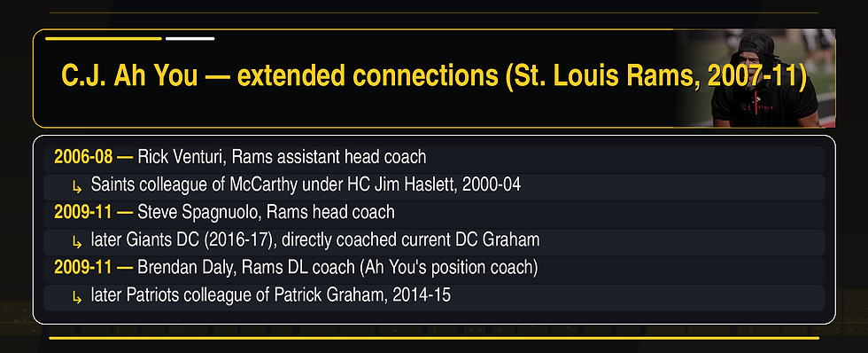Click the arrow icon before later Patriots colleague

pyautogui.click(x=78, y=298)
